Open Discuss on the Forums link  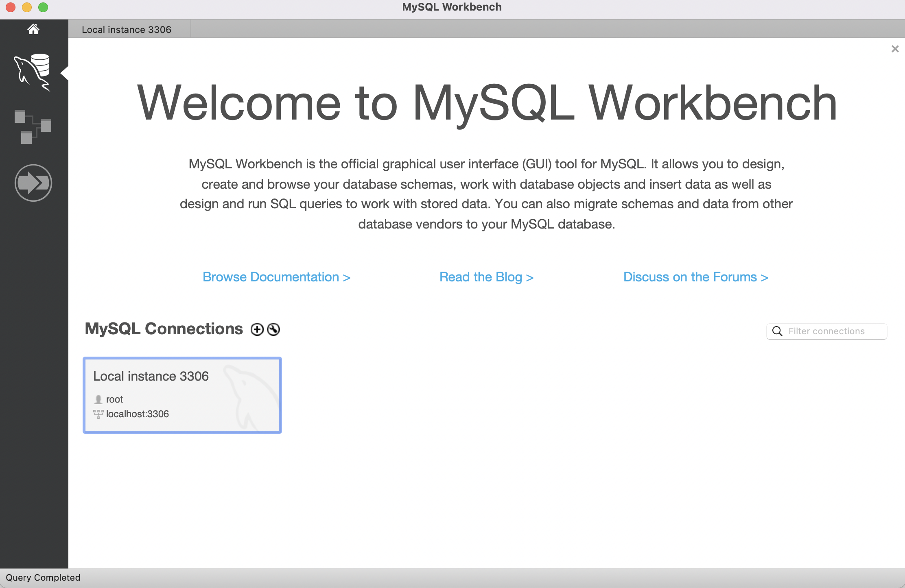click(x=695, y=277)
